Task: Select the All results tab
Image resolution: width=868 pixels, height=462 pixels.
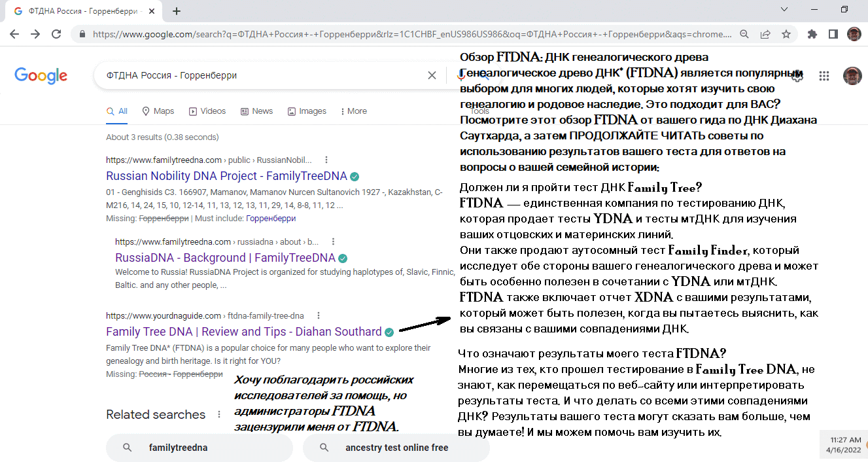Action: [117, 111]
